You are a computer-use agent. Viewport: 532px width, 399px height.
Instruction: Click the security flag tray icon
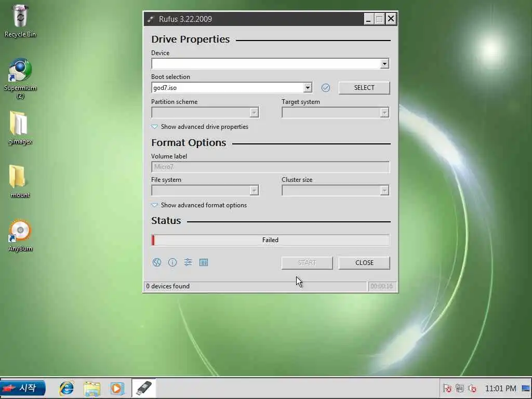[447, 388]
